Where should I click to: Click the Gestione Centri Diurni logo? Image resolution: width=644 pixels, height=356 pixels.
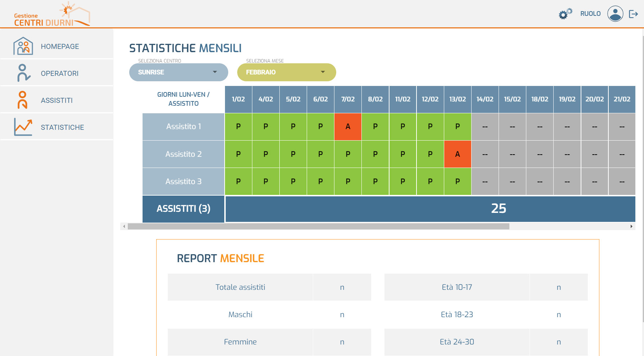tap(52, 14)
